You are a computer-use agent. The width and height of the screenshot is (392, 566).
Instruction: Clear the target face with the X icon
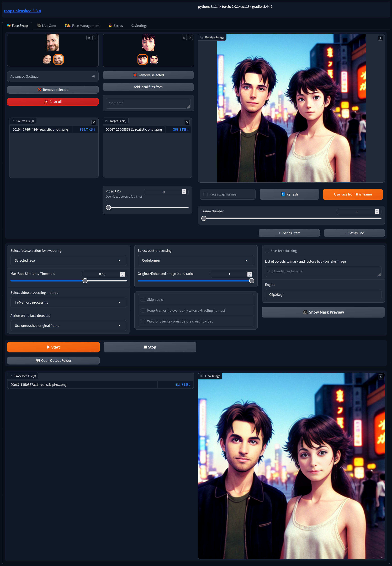pos(190,38)
